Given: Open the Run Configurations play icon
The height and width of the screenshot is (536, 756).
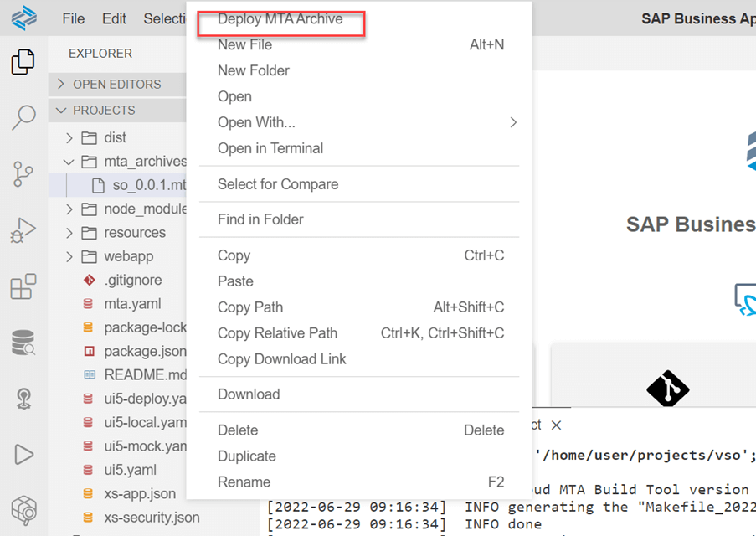Looking at the screenshot, I should [23, 455].
